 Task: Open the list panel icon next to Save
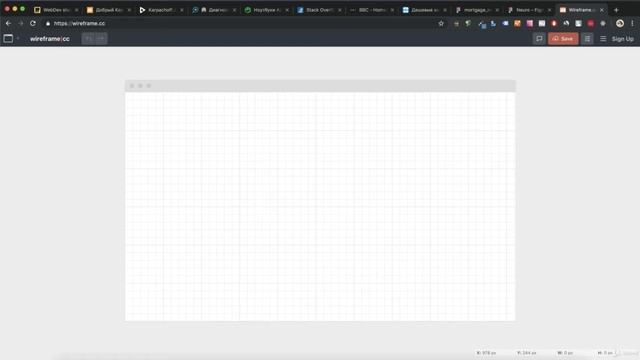pos(587,39)
